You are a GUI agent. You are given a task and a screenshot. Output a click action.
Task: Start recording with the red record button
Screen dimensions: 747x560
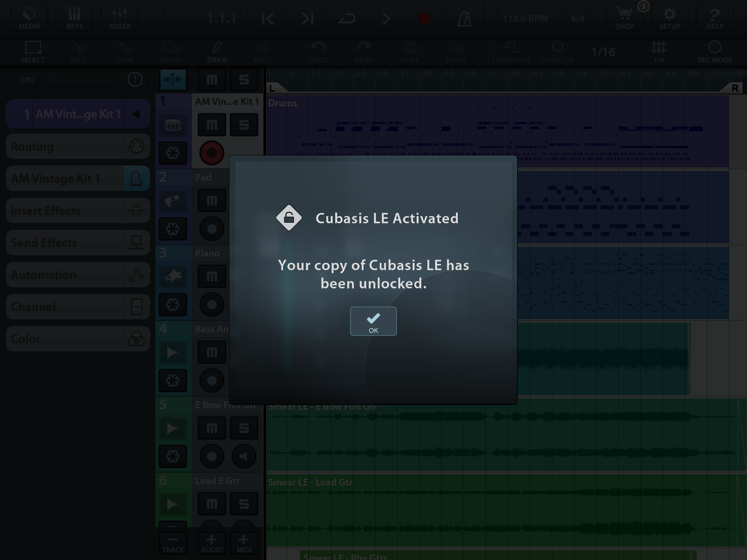(425, 18)
